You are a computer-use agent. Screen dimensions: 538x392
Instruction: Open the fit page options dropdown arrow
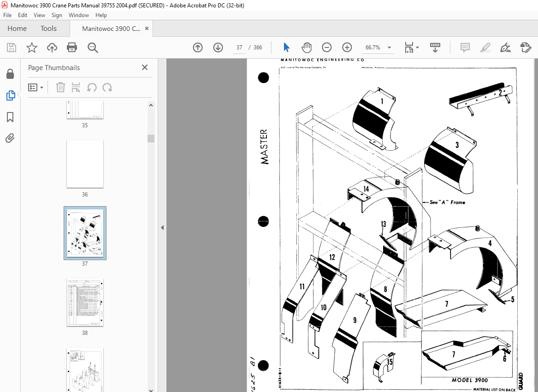tap(418, 48)
